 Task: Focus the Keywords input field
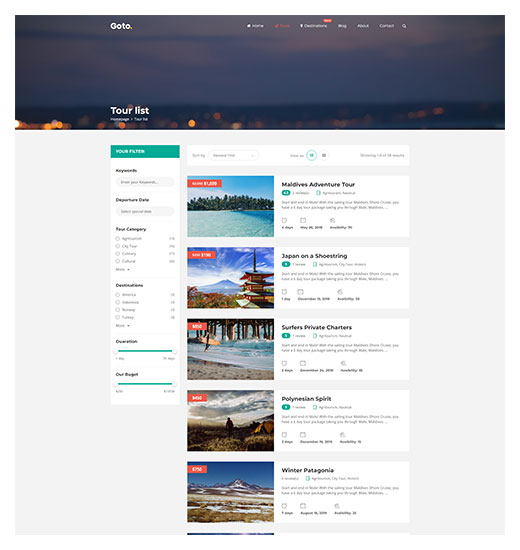coord(145,182)
